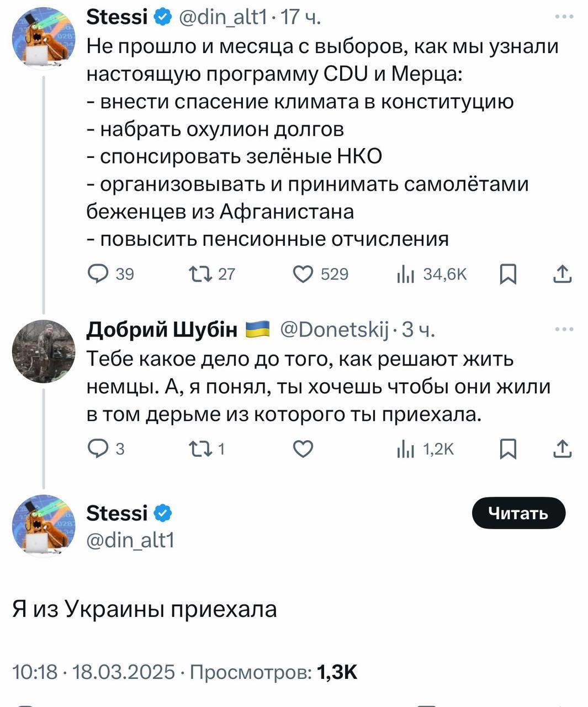This screenshot has width=588, height=707.
Task: Share Добрий Шубін's reply
Action: click(x=562, y=449)
